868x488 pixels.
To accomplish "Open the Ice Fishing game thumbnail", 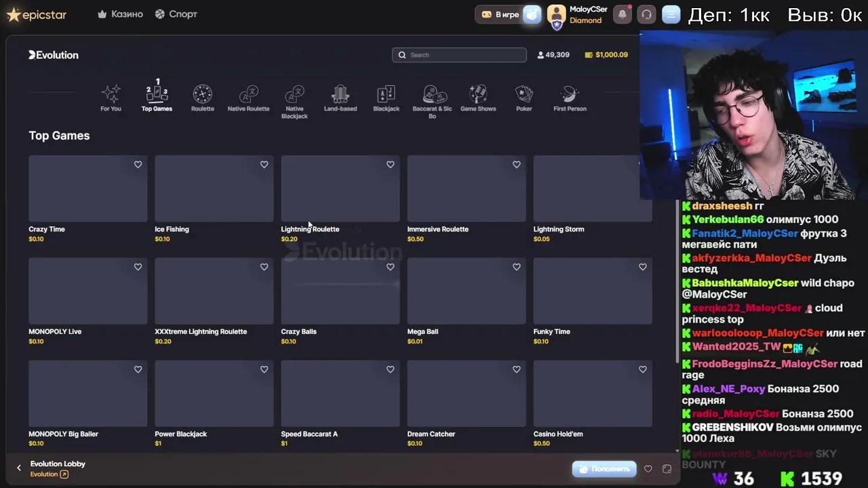I will [214, 188].
